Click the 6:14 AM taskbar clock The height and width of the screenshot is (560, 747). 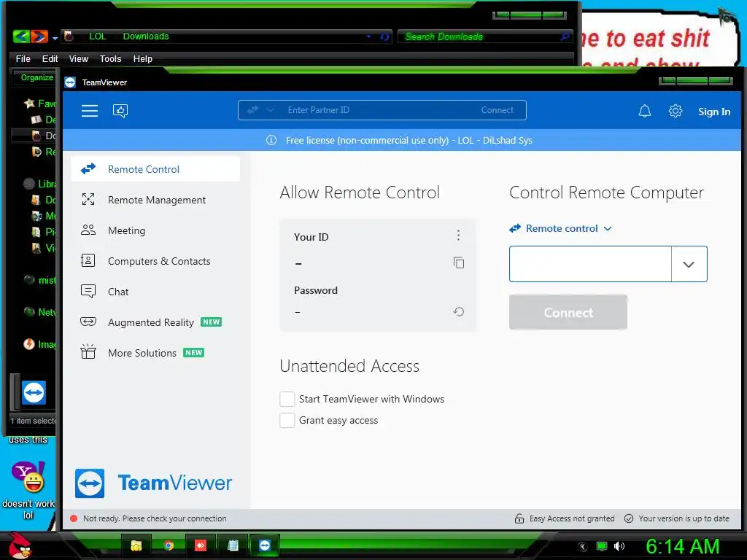click(682, 547)
